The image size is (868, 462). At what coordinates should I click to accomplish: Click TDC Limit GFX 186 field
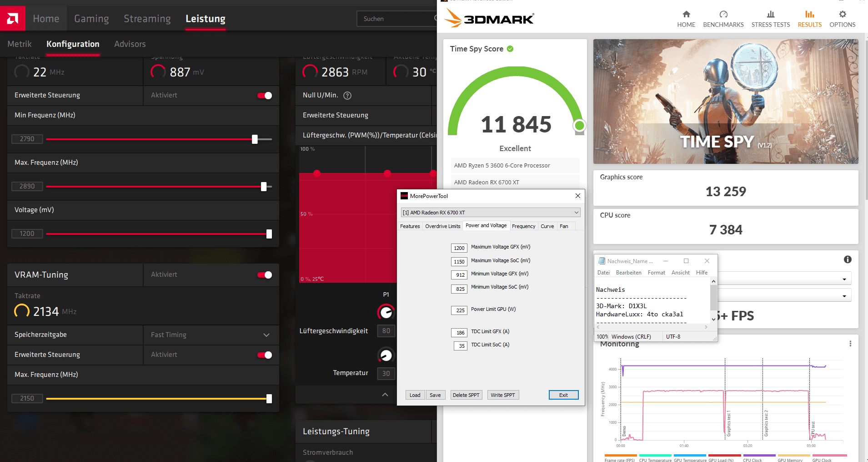pyautogui.click(x=459, y=333)
